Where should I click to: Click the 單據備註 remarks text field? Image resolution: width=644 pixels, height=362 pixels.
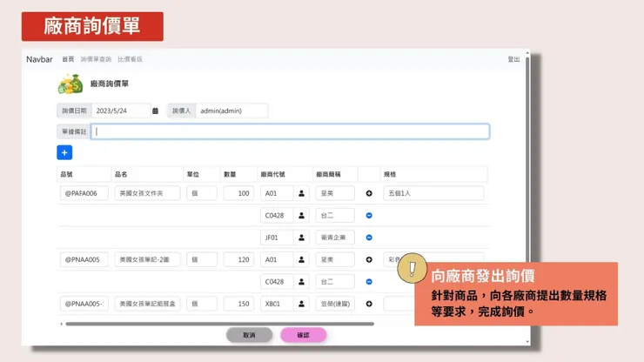(290, 131)
